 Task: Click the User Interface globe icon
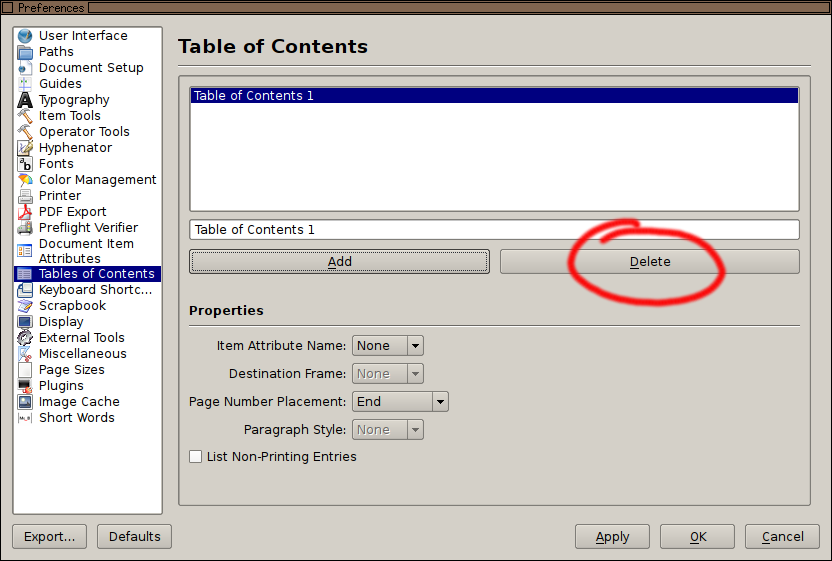(25, 36)
